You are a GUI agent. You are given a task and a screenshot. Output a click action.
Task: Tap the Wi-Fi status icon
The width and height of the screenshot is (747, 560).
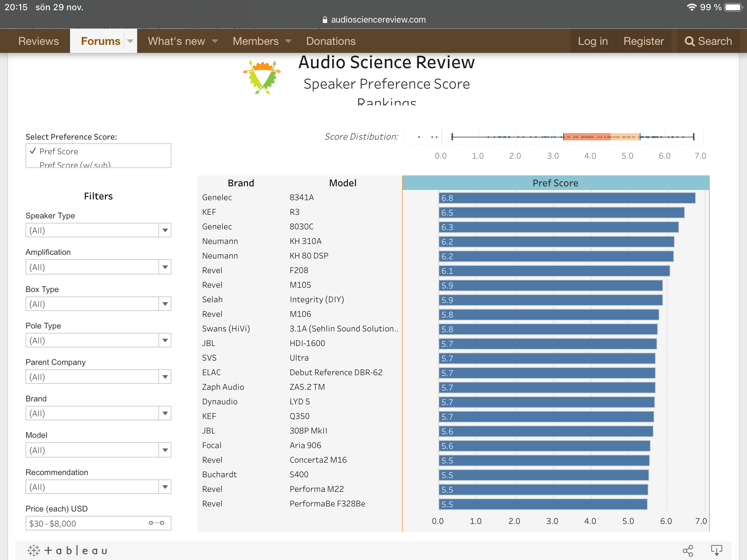692,7
